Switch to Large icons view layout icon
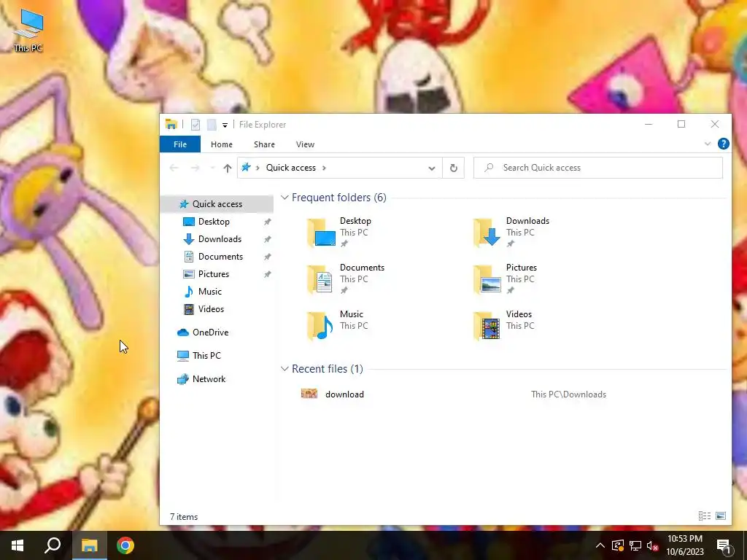This screenshot has width=747, height=560. [721, 516]
